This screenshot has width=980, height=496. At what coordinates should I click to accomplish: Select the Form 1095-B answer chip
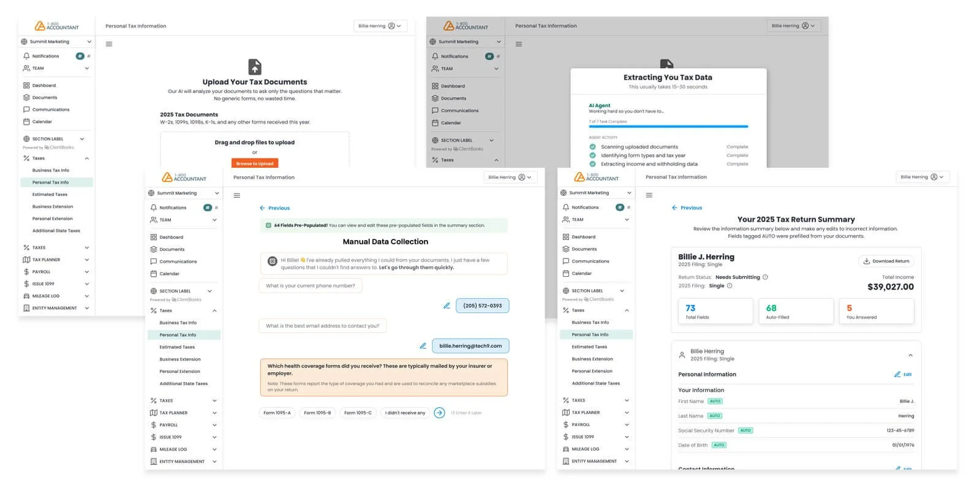click(317, 413)
